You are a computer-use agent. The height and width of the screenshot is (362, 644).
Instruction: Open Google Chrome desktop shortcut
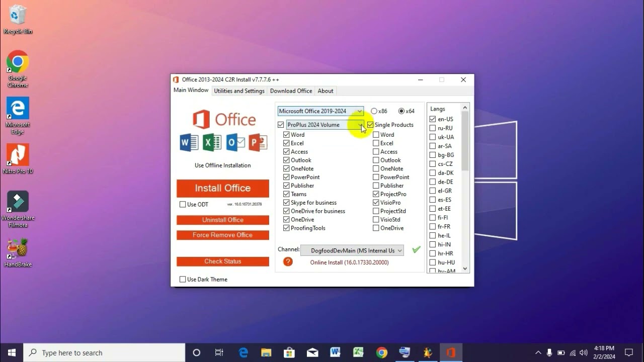point(18,69)
